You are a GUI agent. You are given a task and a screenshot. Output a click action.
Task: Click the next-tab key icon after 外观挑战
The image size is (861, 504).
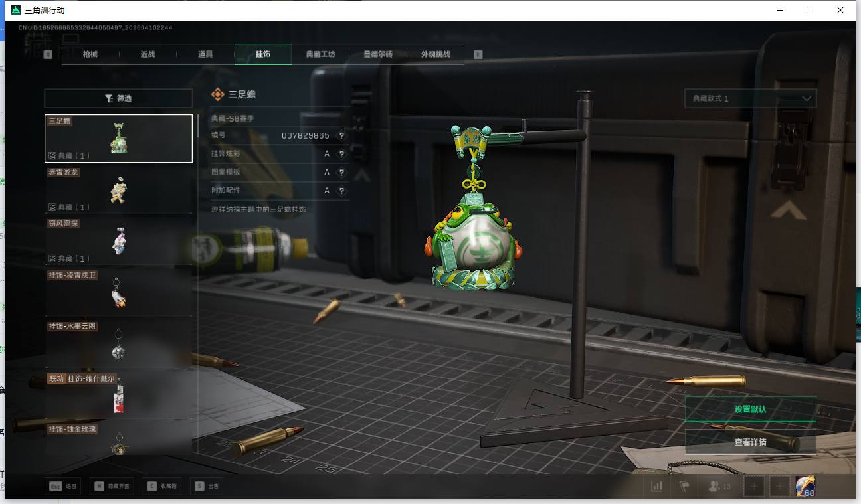[x=478, y=54]
